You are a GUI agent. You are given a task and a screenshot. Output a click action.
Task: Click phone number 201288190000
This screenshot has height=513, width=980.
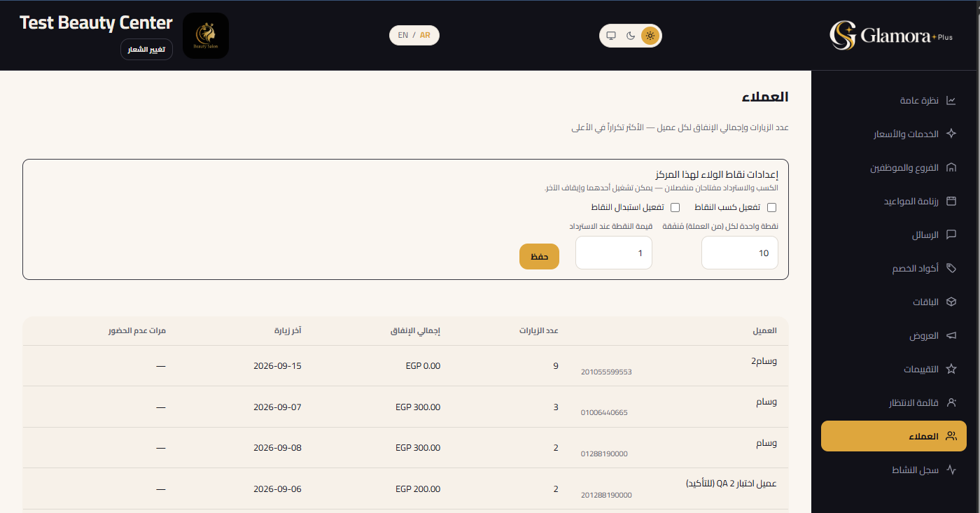point(606,495)
